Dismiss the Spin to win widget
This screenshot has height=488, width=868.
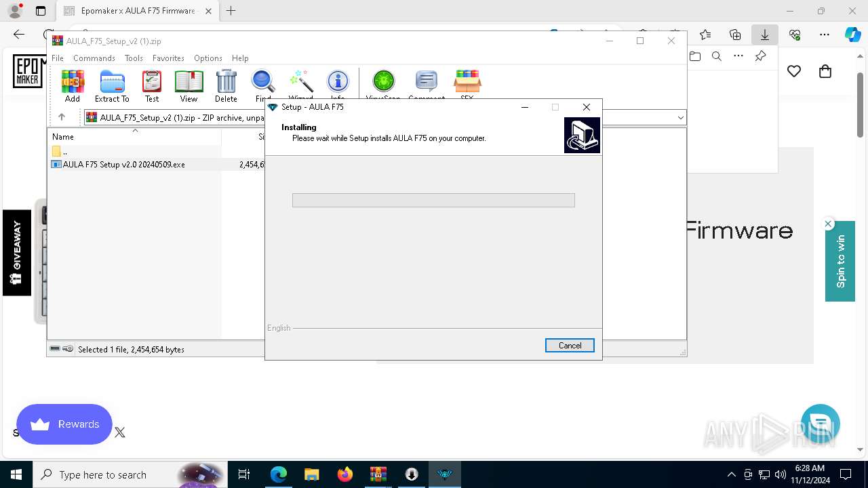pyautogui.click(x=828, y=224)
